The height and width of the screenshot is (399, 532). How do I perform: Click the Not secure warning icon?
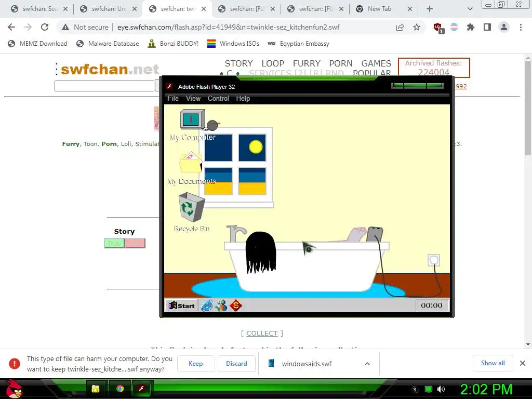click(65, 27)
